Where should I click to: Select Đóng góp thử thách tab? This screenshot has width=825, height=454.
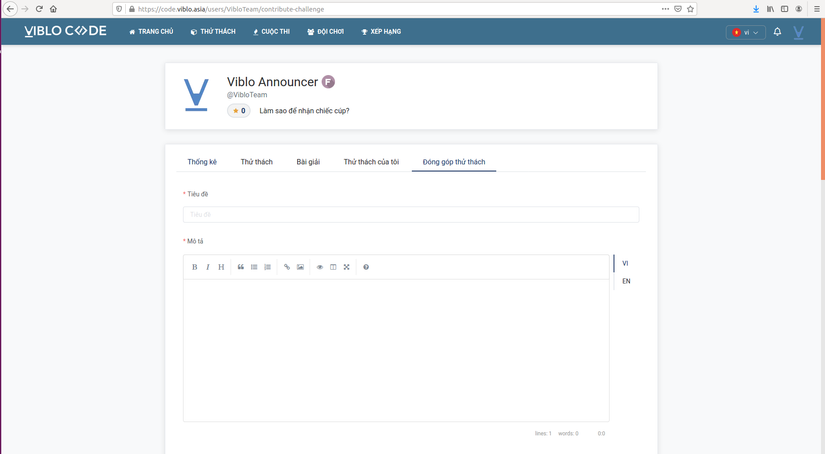tap(454, 162)
